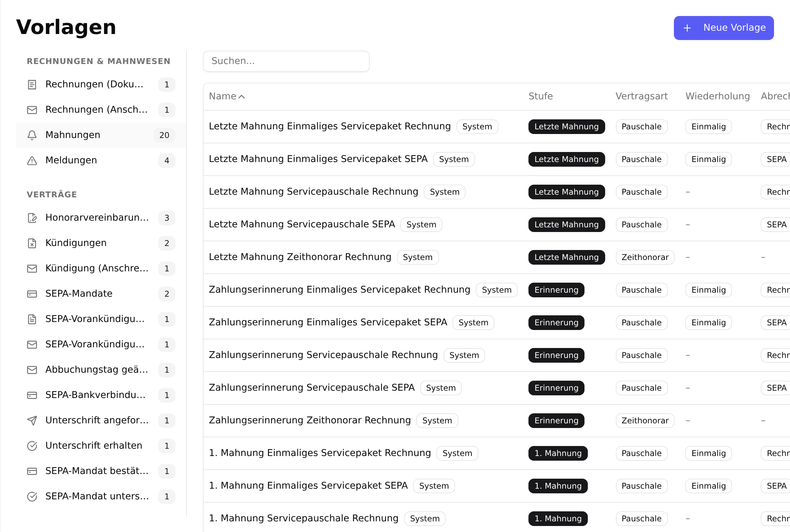Open Letzte Mahnung Zeithonorar Rechnung template
The width and height of the screenshot is (790, 532).
pos(300,257)
